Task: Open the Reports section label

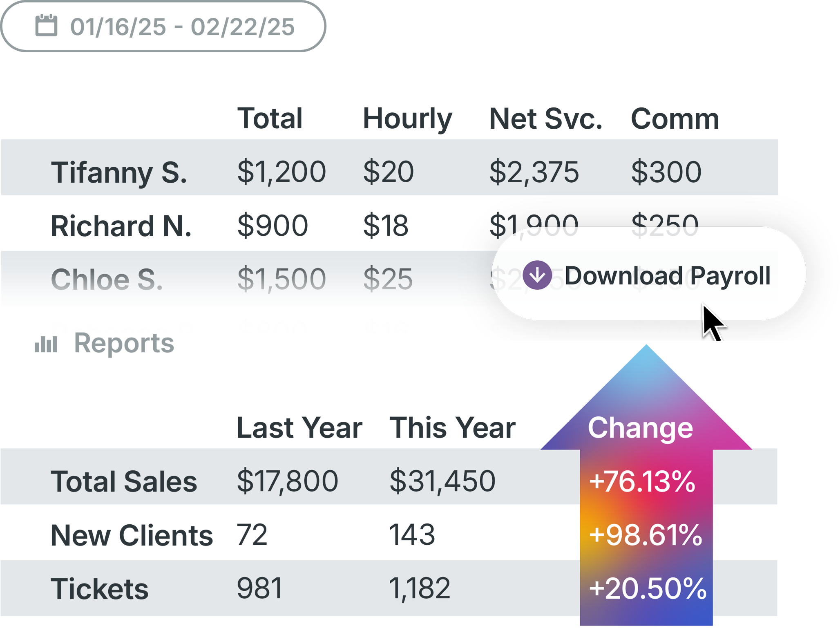Action: 124,343
